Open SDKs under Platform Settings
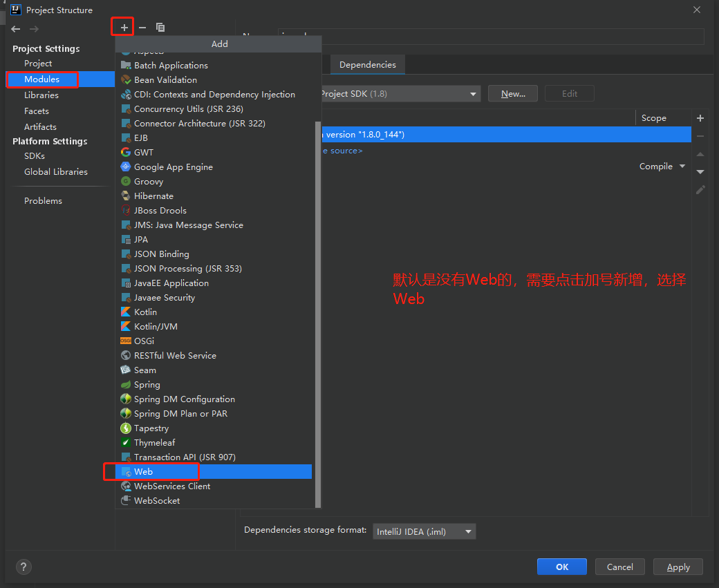This screenshot has width=719, height=588. click(35, 156)
